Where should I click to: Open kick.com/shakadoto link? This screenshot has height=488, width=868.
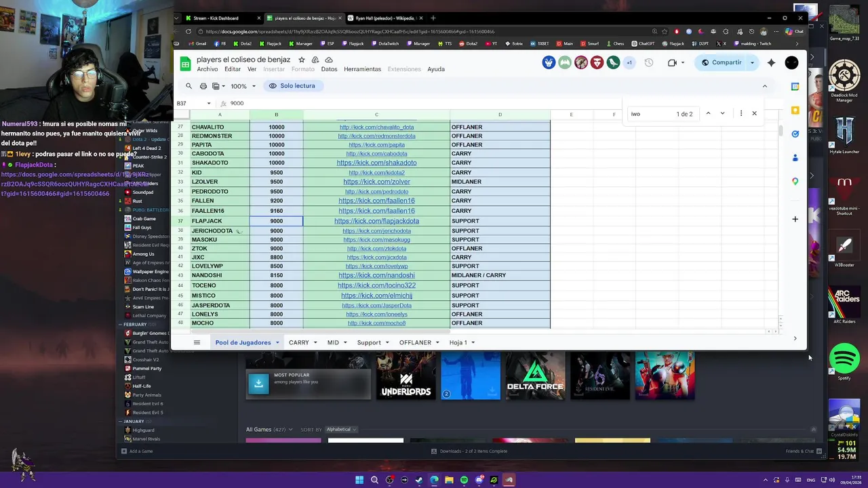(376, 163)
